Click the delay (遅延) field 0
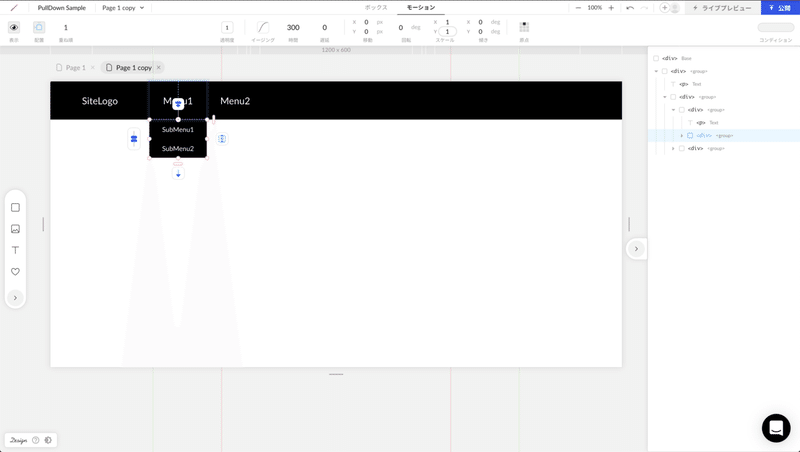 (x=324, y=28)
